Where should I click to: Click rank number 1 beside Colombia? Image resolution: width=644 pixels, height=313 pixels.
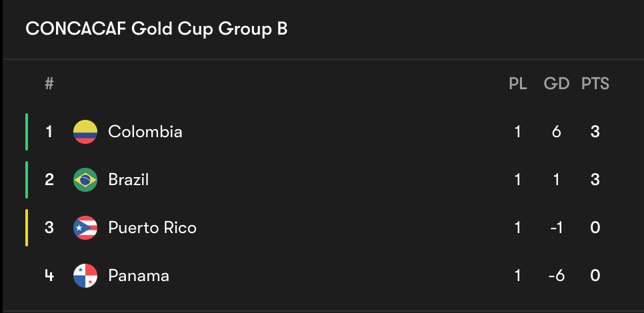tap(49, 132)
